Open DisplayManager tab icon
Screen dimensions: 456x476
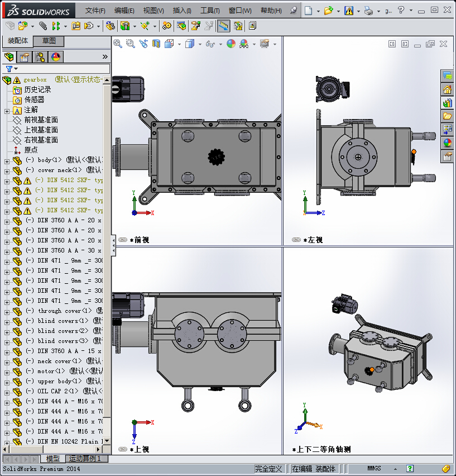(56, 57)
